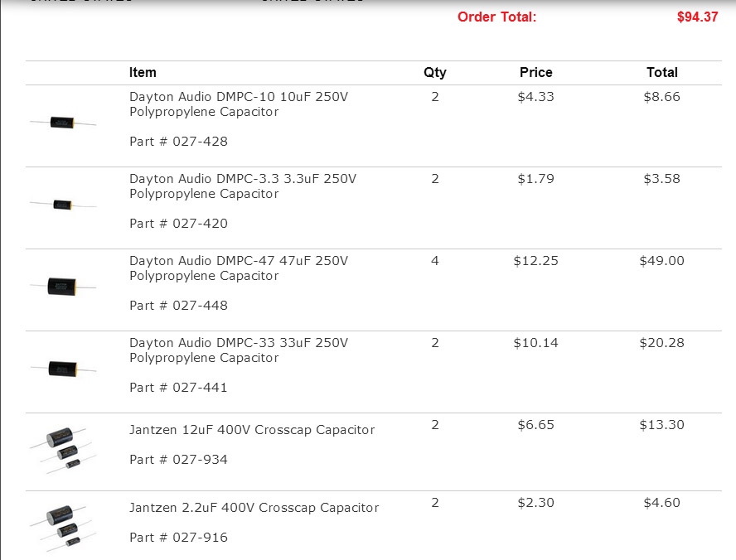Click the DMPC-10 10uF capacitor thumbnail
This screenshot has height=560, width=736.
coord(63,123)
